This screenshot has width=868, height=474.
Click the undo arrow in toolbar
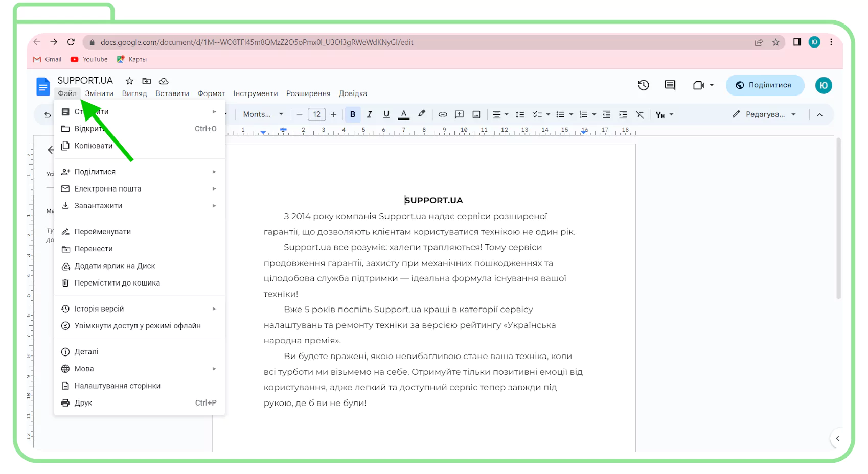48,115
